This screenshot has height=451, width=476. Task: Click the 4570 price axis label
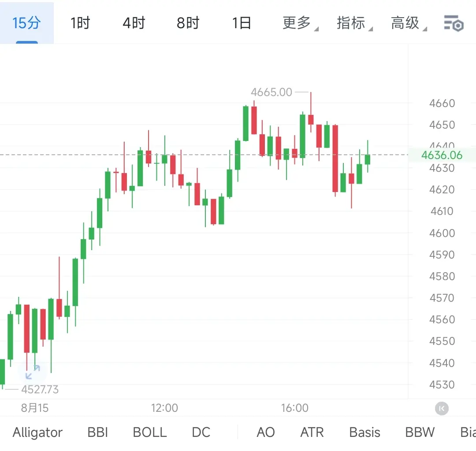(x=442, y=298)
